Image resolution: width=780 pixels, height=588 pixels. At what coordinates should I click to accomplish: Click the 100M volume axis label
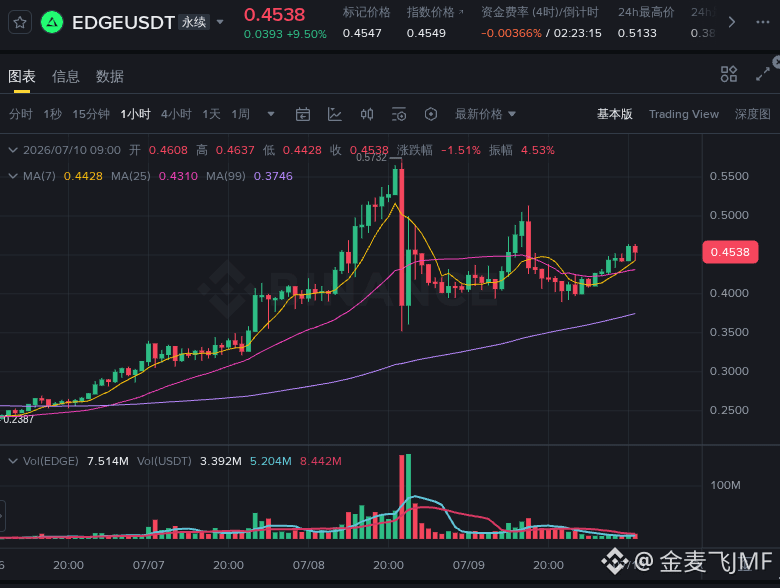click(x=725, y=485)
